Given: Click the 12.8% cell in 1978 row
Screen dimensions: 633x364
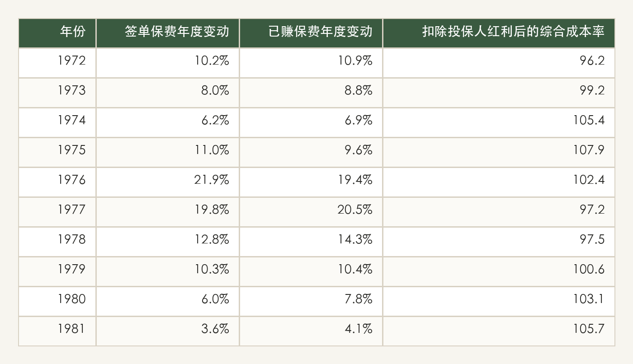Looking at the screenshot, I should pyautogui.click(x=168, y=242).
